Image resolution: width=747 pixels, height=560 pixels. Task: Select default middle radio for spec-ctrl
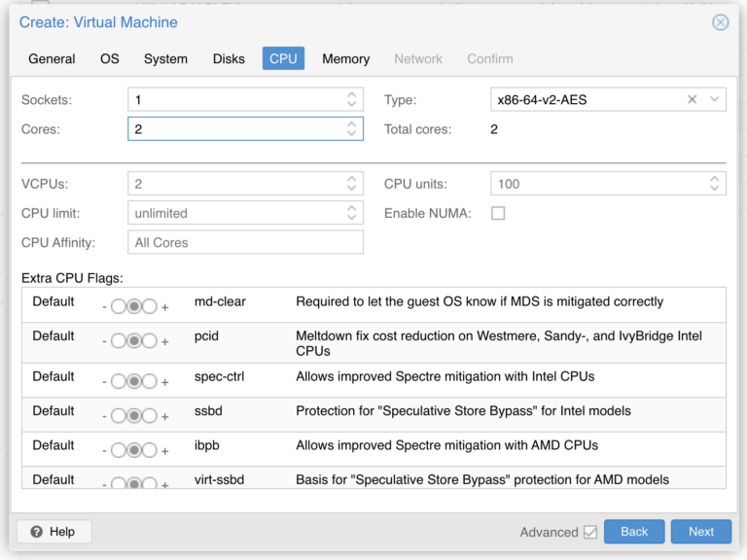(x=134, y=381)
